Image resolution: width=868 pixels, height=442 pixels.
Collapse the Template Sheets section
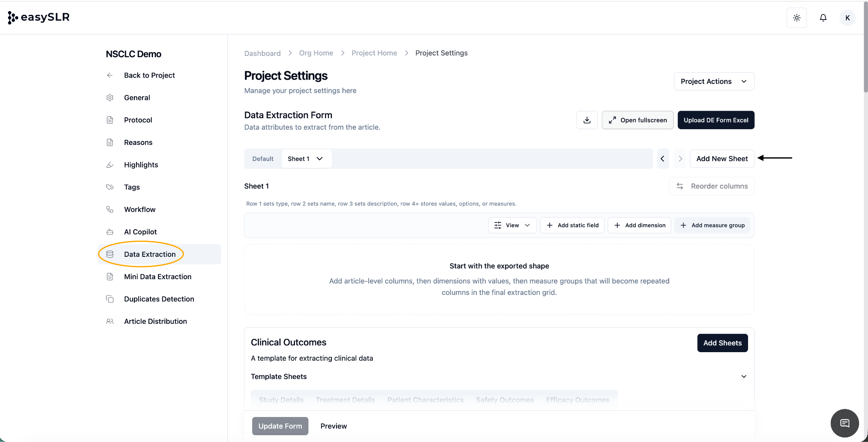coord(743,377)
